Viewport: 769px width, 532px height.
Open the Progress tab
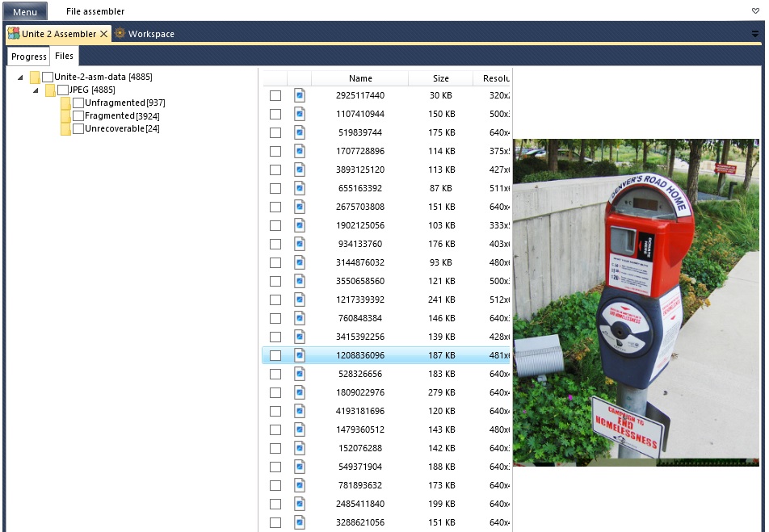pyautogui.click(x=28, y=57)
